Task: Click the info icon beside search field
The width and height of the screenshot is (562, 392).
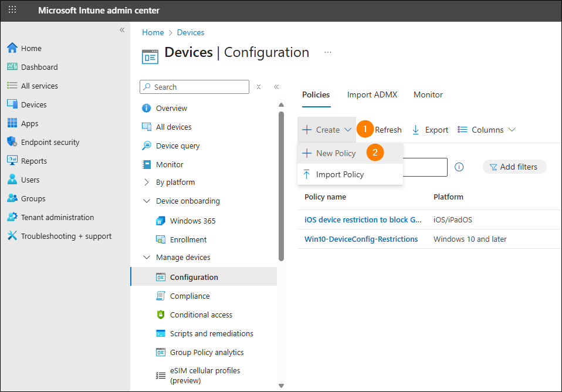Action: pos(459,167)
